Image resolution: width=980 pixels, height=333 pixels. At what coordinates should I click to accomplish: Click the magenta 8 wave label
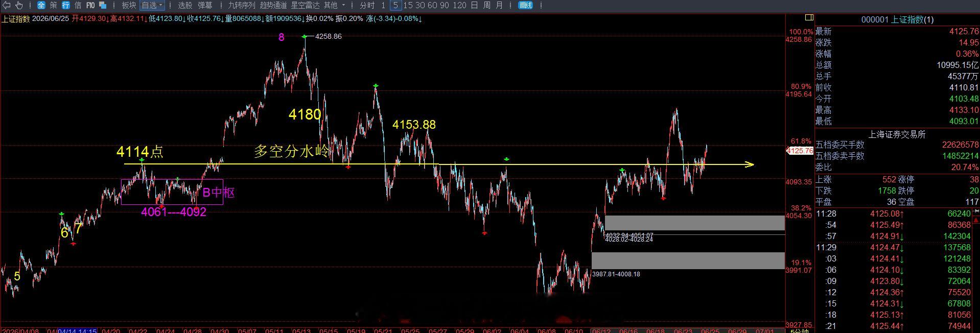click(281, 37)
